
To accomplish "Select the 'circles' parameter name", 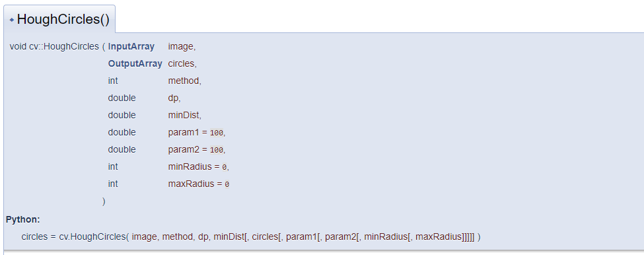I will tap(182, 64).
